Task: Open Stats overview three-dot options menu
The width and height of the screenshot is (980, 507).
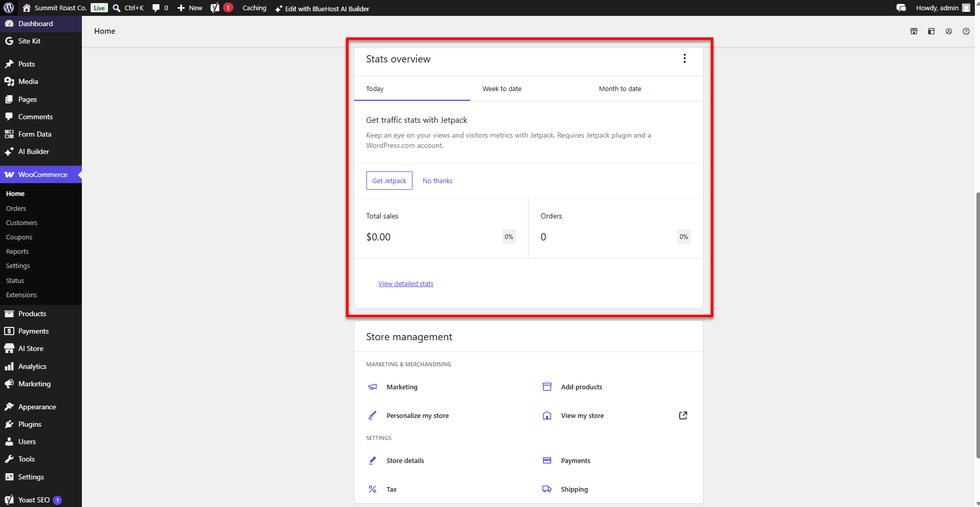Action: click(685, 58)
